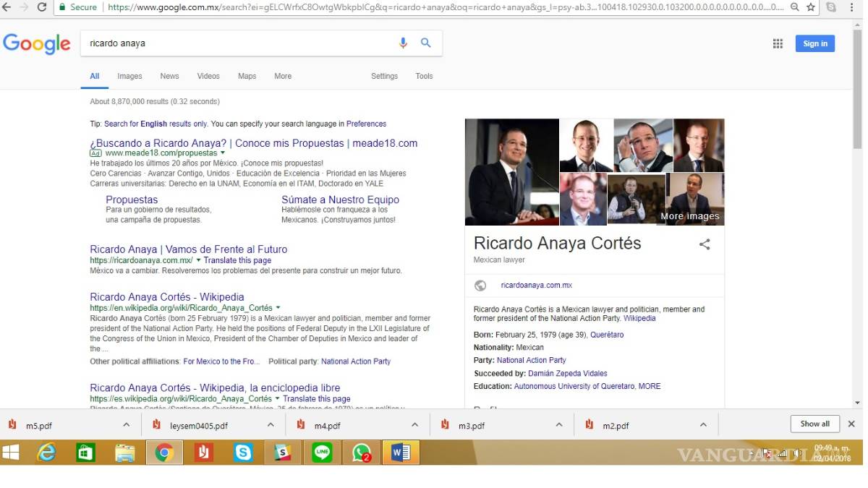Expand options for m4.pdf download
Viewport: 868px width, 488px height.
[415, 425]
